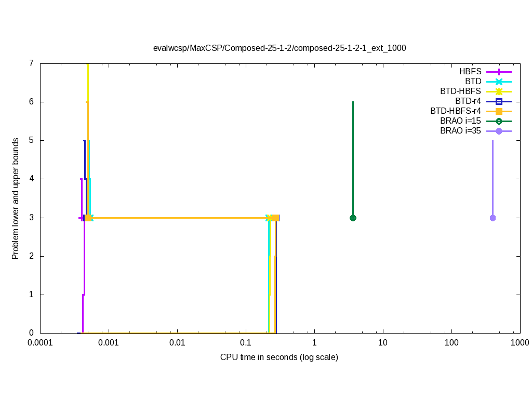Click the y-axis tick label 7
This screenshot has height=399, width=532.
(x=31, y=63)
